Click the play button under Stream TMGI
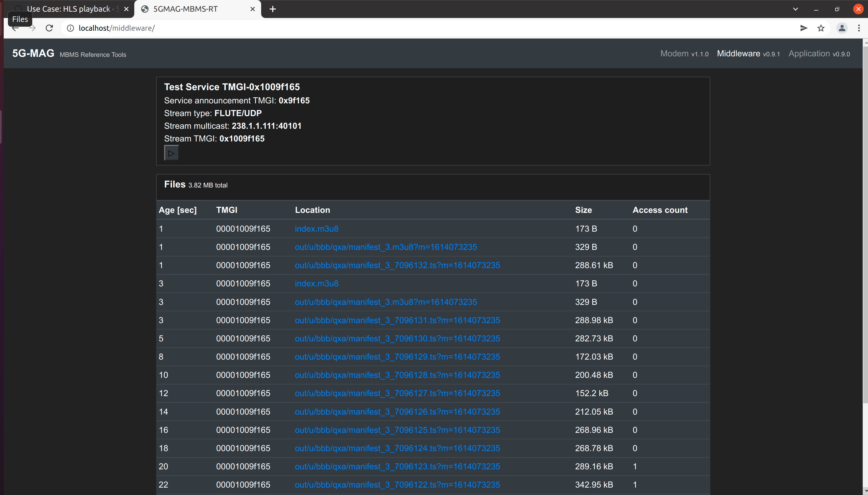This screenshot has width=868, height=495. [x=171, y=153]
